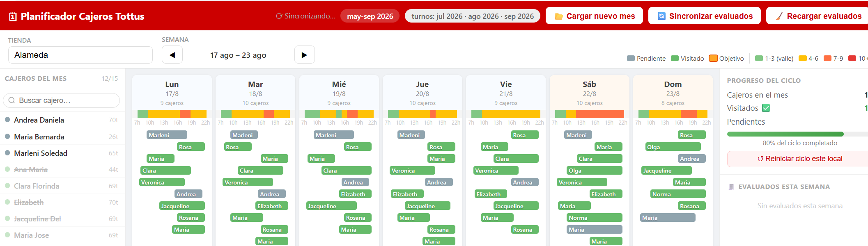Screen dimensions: 868x246
Task: Click the sync icon on Sincronizar evaluados
Action: click(661, 16)
